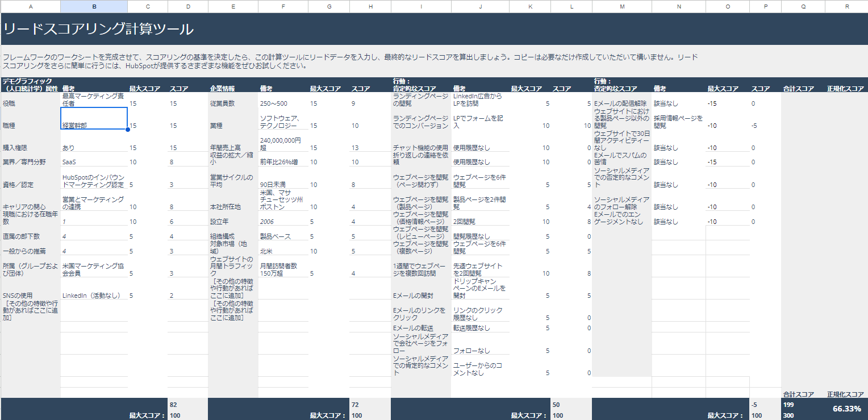Select the column R header

[846, 6]
